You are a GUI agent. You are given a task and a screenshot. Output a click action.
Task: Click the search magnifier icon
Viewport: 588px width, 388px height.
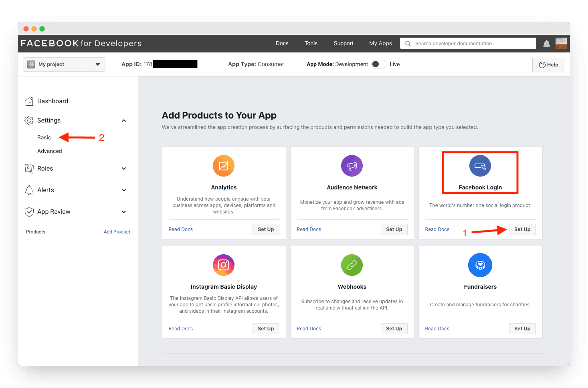[x=408, y=44]
